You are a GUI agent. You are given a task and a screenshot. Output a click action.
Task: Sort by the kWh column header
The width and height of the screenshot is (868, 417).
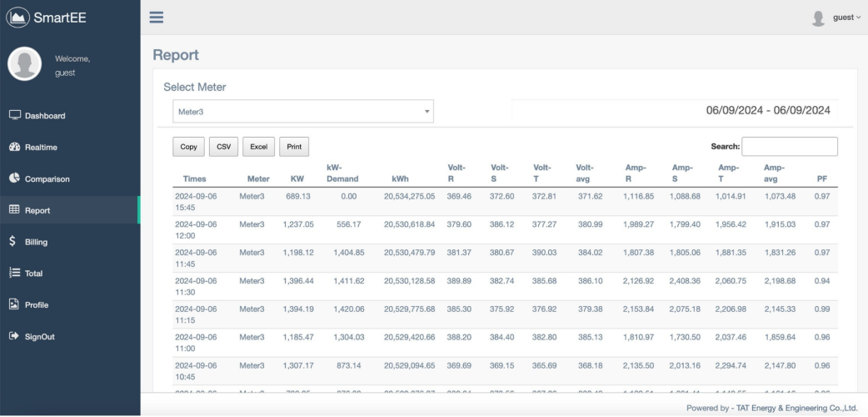(x=400, y=178)
